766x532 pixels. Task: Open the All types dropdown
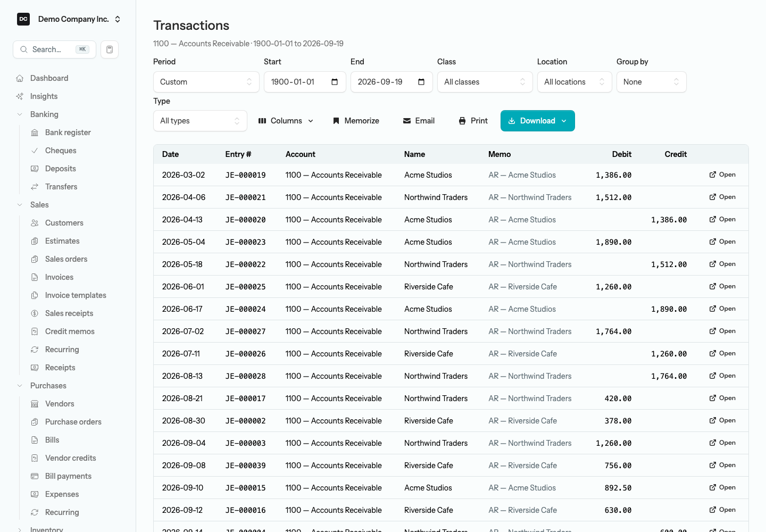pos(200,121)
